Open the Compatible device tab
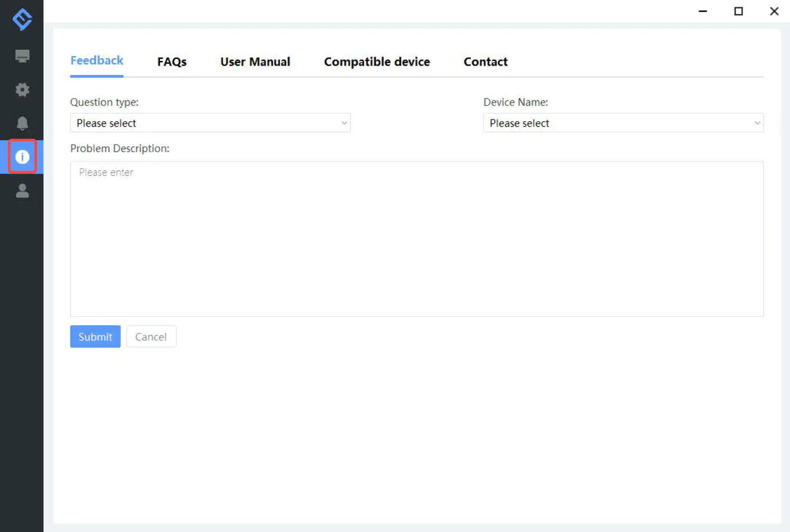 click(x=377, y=62)
